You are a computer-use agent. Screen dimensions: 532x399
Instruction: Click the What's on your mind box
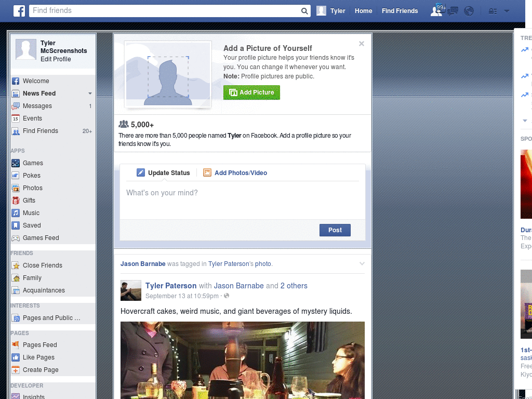click(x=243, y=200)
